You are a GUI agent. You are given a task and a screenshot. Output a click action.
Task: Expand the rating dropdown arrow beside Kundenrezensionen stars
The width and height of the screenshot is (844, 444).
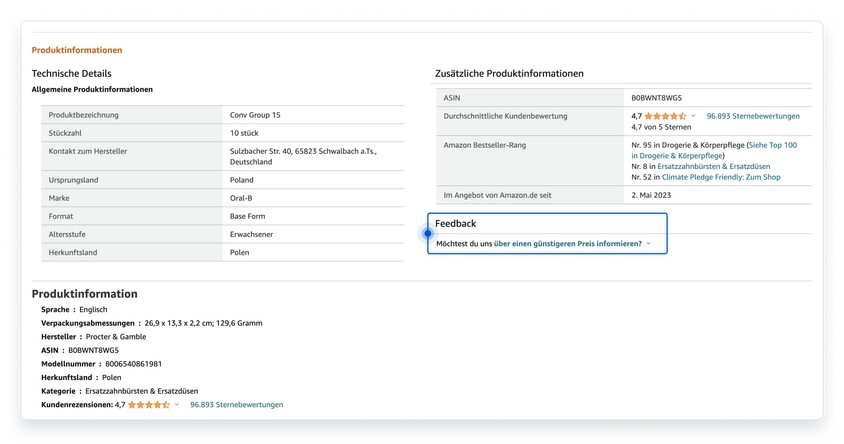[177, 405]
